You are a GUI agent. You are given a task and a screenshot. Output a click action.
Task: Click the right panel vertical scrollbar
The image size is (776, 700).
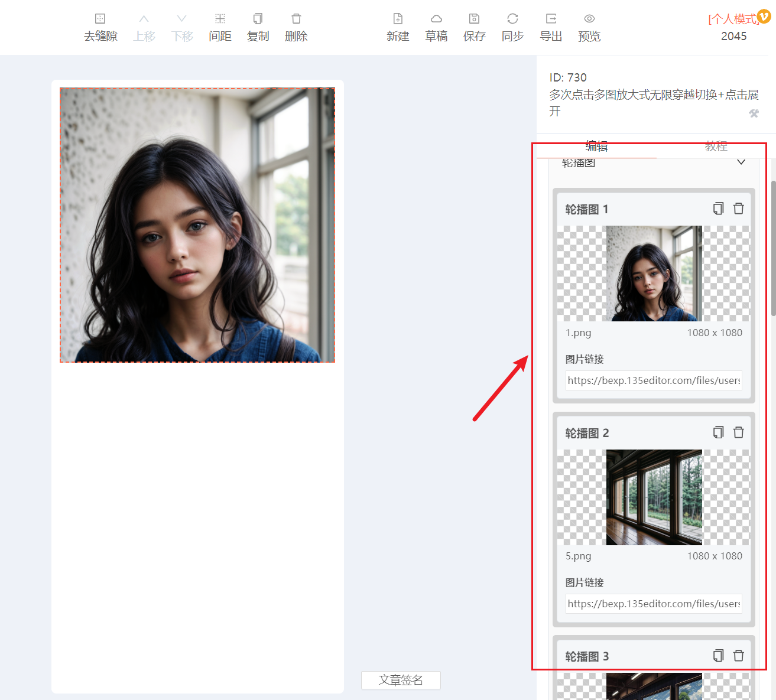click(773, 248)
